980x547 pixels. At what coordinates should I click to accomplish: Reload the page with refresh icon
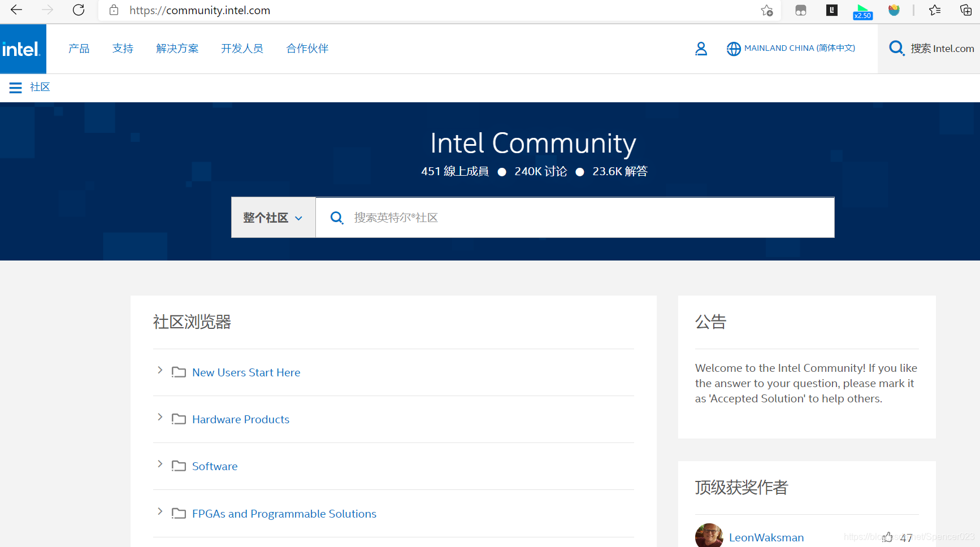pyautogui.click(x=79, y=10)
